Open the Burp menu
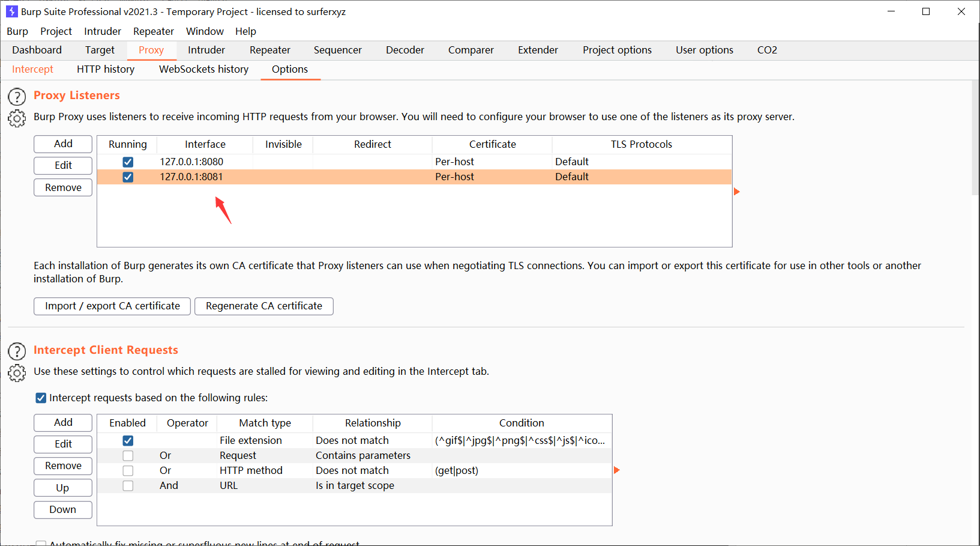Viewport: 980px width, 546px height. (17, 31)
